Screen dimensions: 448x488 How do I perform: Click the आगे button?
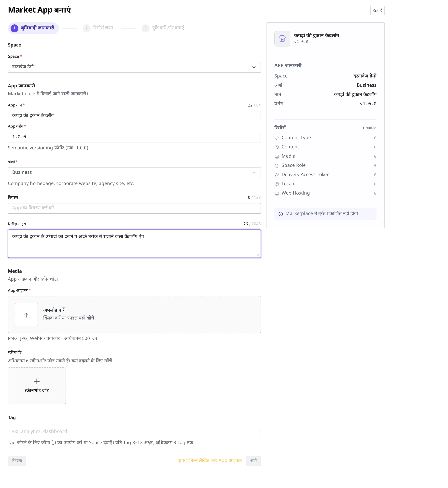click(253, 461)
